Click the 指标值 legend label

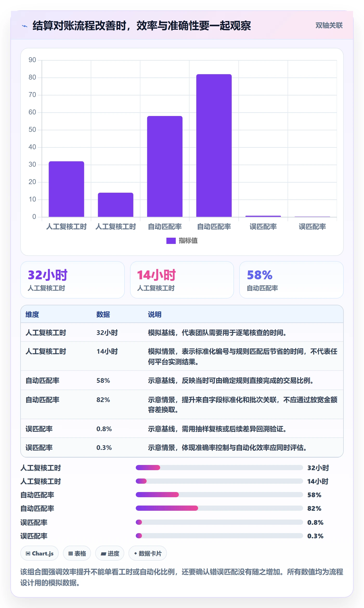click(188, 241)
